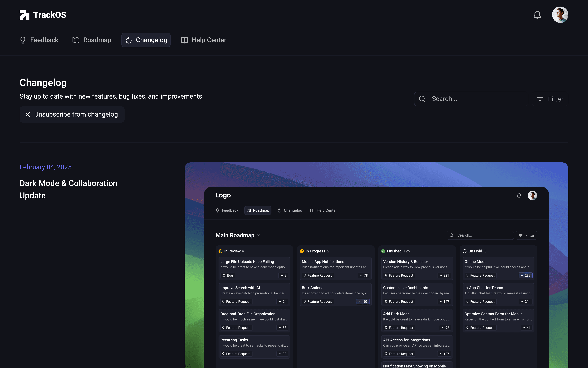Click the "Offline Mode" card title
The height and width of the screenshot is (368, 588).
(x=476, y=262)
